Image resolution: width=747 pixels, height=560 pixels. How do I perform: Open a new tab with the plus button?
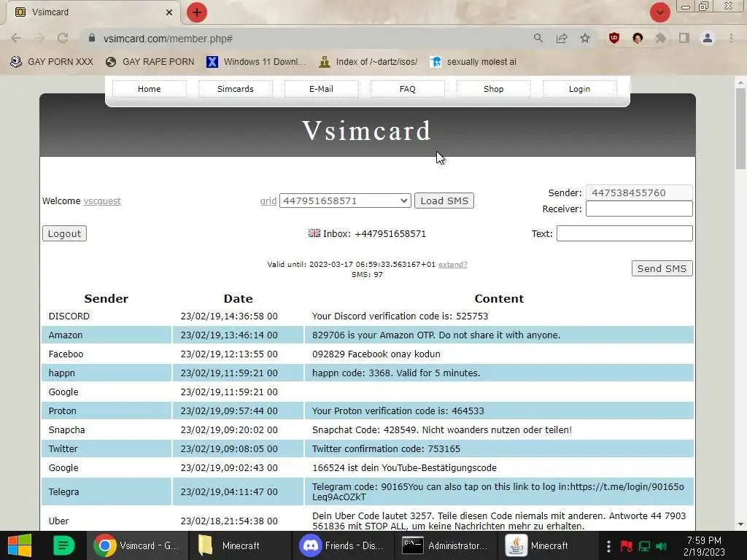pyautogui.click(x=197, y=12)
